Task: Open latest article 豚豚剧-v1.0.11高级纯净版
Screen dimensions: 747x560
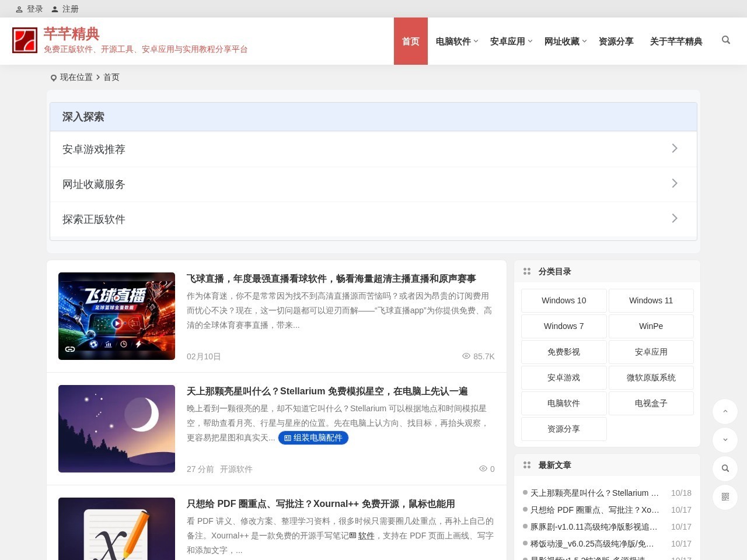Action: pos(594,527)
